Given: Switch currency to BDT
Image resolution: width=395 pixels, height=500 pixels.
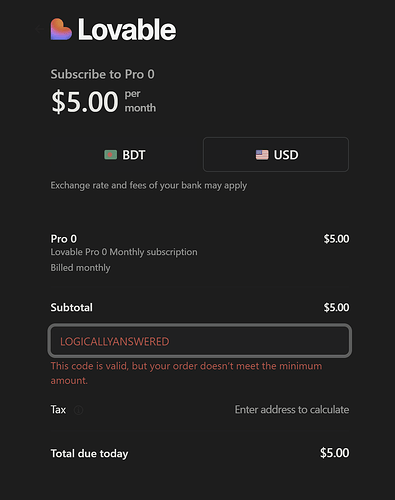Looking at the screenshot, I should (125, 155).
